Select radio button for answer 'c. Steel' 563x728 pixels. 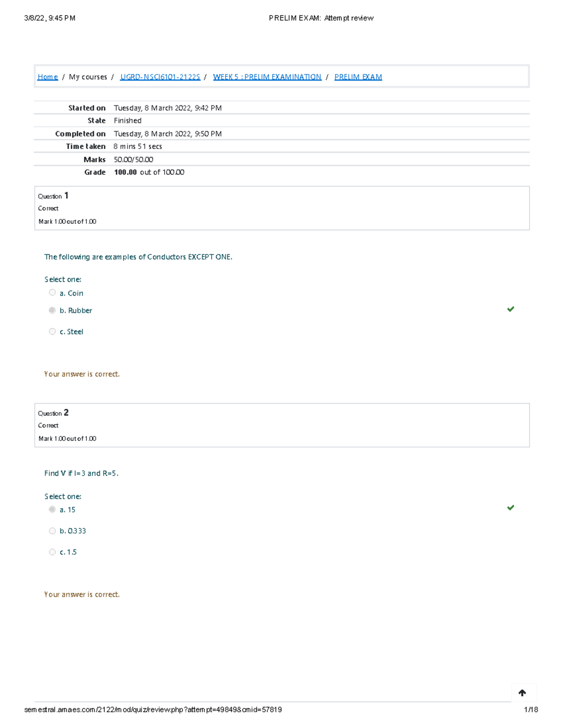[52, 331]
